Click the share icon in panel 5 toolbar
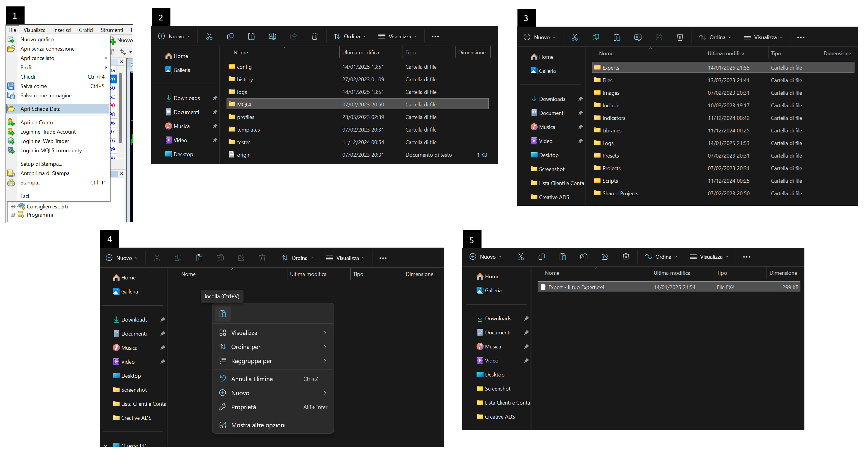The width and height of the screenshot is (868, 456). 605,257
